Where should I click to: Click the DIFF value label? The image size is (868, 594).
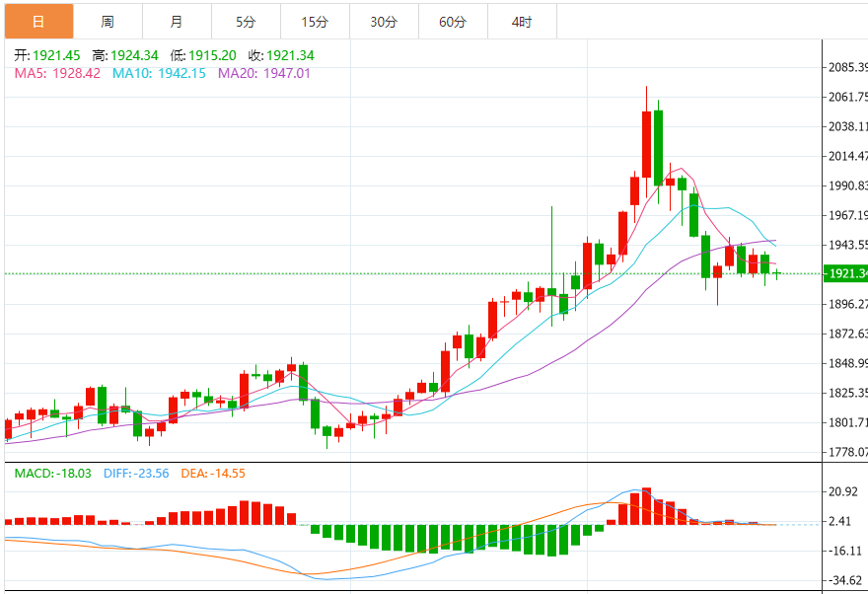coord(136,474)
